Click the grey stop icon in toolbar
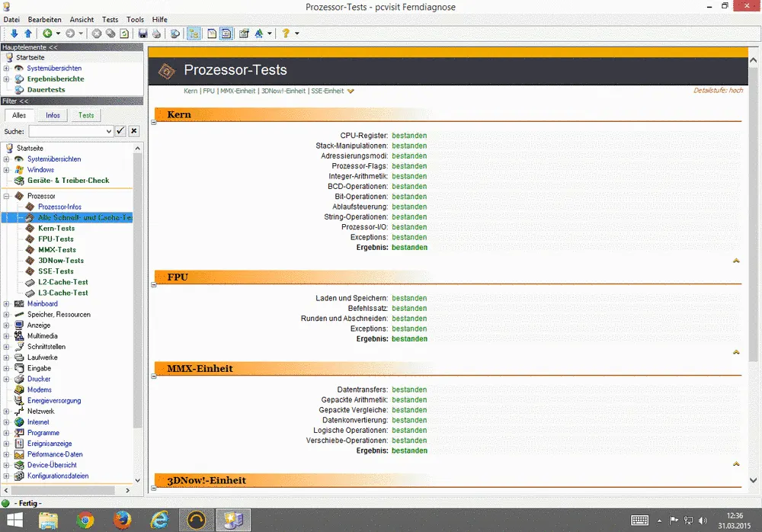 pyautogui.click(x=97, y=33)
